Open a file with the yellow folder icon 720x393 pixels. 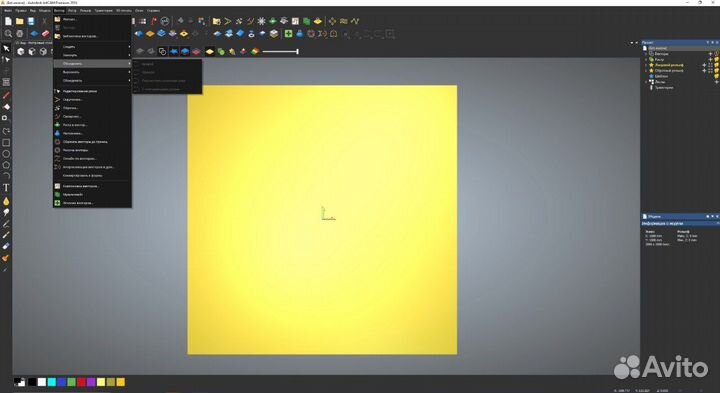coord(20,21)
